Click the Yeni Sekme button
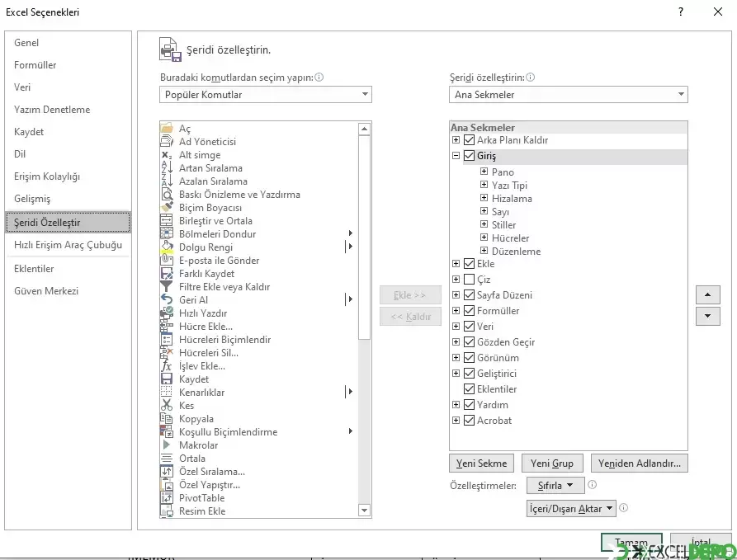 tap(481, 464)
